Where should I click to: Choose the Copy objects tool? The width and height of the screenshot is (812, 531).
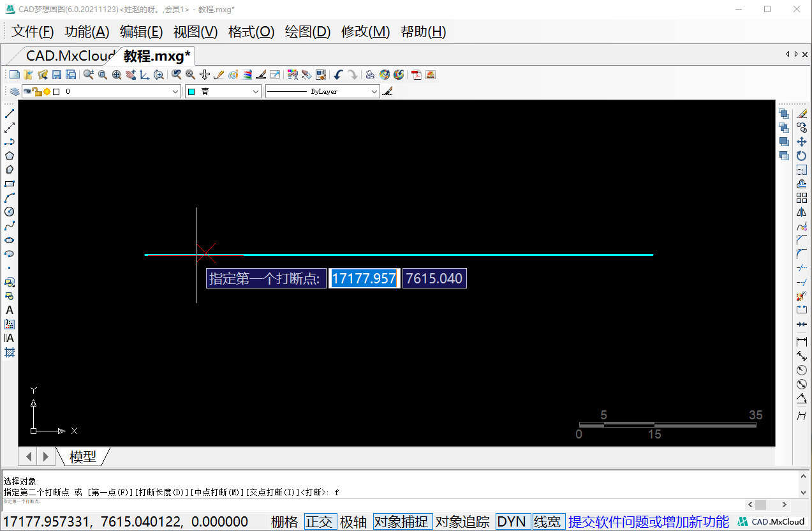(802, 128)
